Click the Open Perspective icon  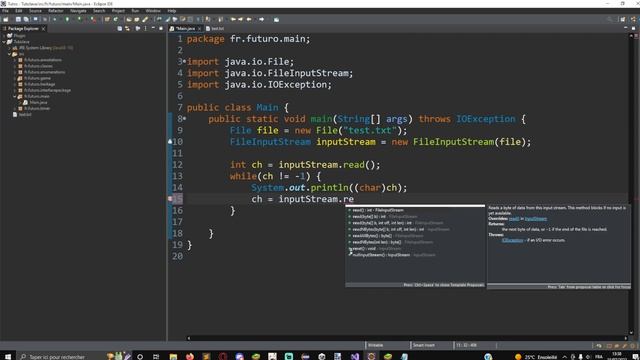coord(622,19)
